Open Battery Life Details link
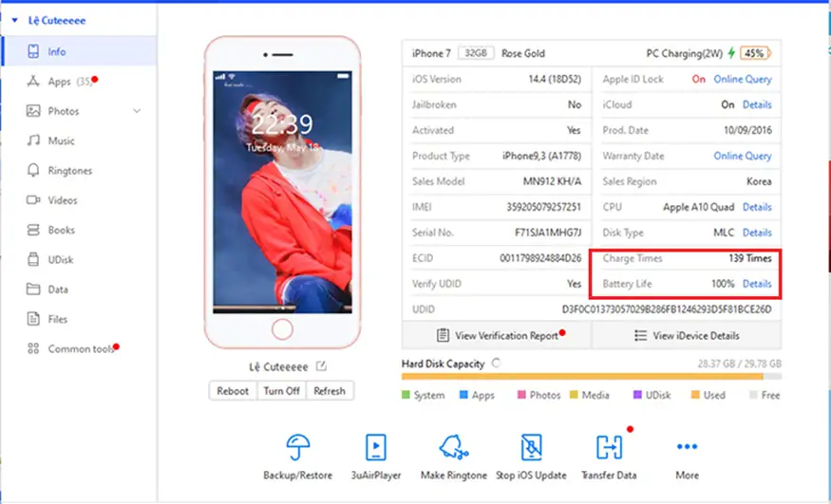 (756, 284)
